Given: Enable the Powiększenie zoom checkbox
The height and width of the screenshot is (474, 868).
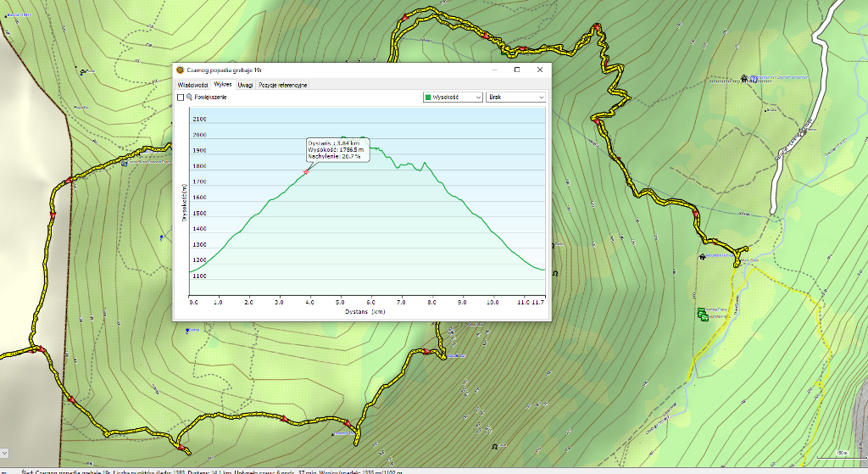Looking at the screenshot, I should (181, 98).
